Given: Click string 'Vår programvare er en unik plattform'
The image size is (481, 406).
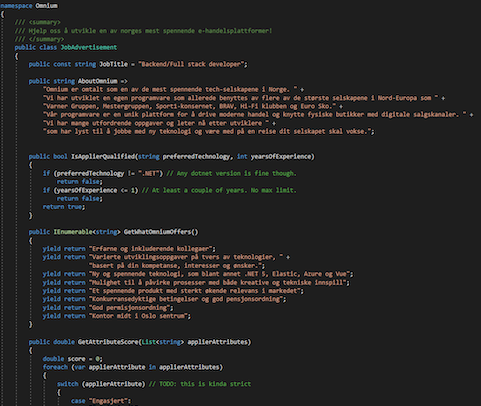Looking at the screenshot, I should (x=256, y=114).
